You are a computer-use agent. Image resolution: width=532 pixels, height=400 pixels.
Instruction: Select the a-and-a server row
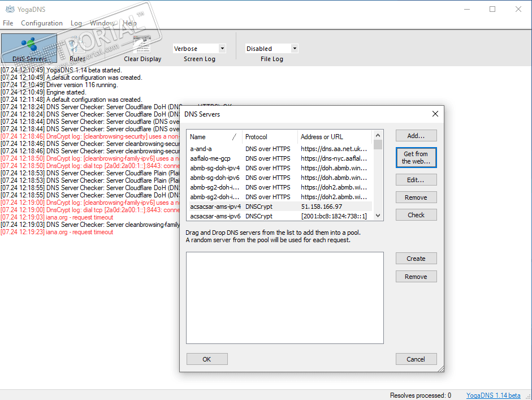coord(280,149)
